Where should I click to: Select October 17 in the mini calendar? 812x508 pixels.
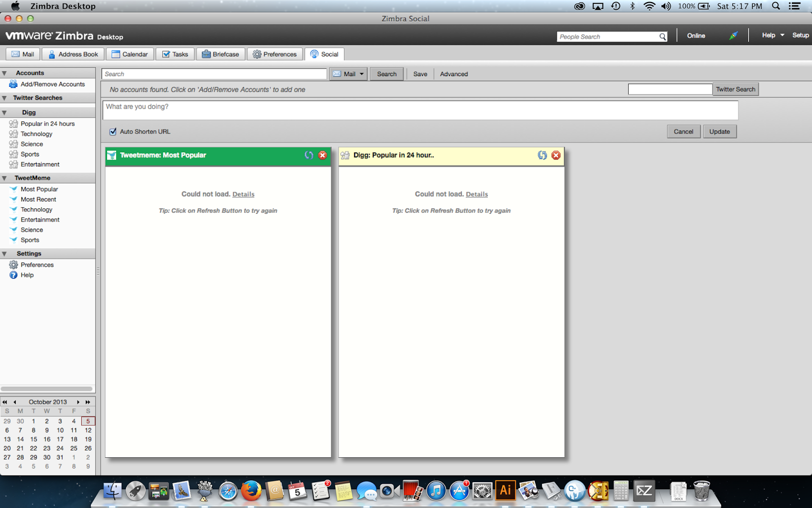(60, 439)
